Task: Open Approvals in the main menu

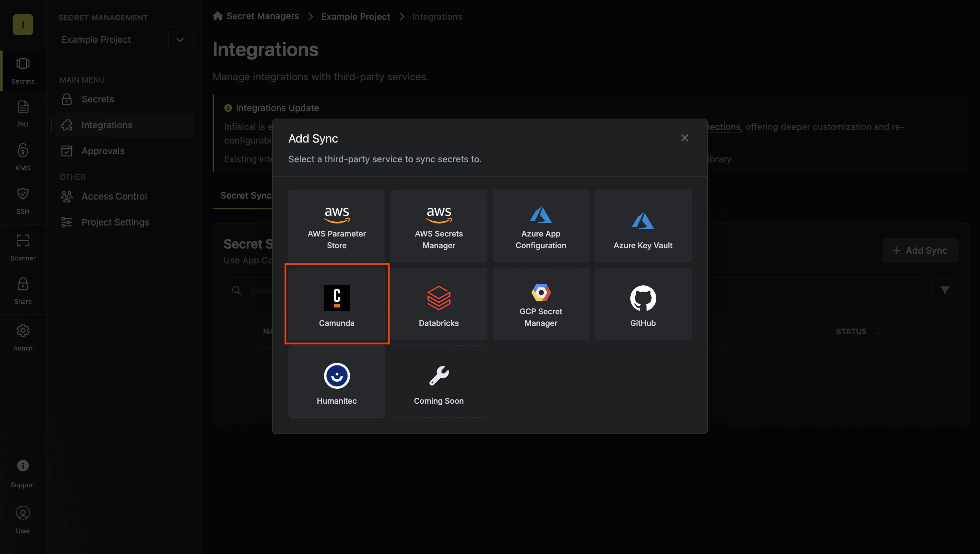Action: click(x=124, y=151)
